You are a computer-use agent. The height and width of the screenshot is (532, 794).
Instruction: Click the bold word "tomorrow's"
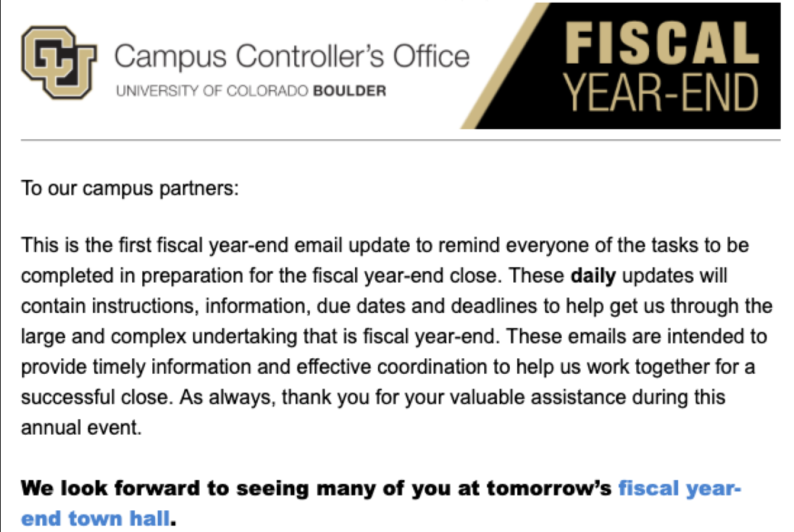[x=549, y=488]
